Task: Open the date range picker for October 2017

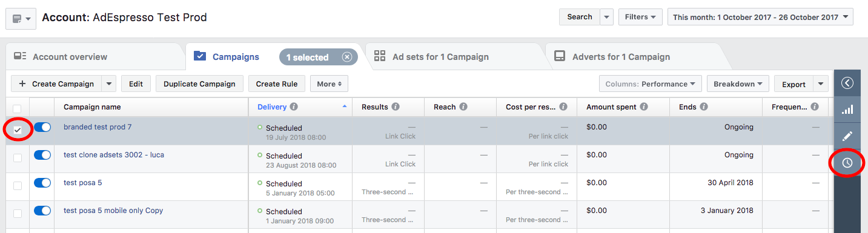Action: coord(760,17)
